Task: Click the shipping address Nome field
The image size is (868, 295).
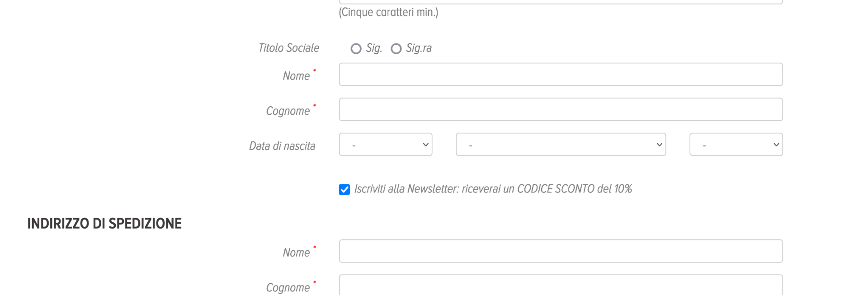Action: (561, 251)
